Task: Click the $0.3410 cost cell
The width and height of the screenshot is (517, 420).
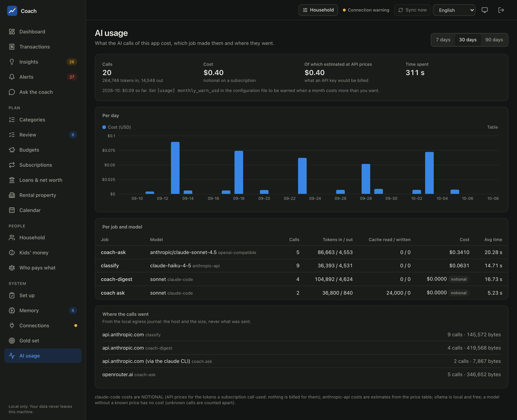Action: pyautogui.click(x=459, y=252)
